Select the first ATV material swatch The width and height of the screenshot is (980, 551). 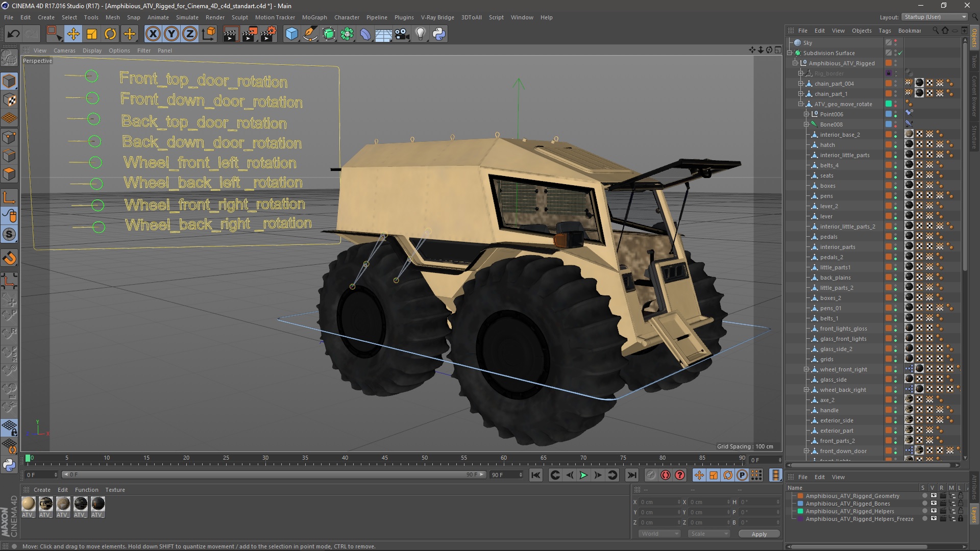(x=29, y=504)
